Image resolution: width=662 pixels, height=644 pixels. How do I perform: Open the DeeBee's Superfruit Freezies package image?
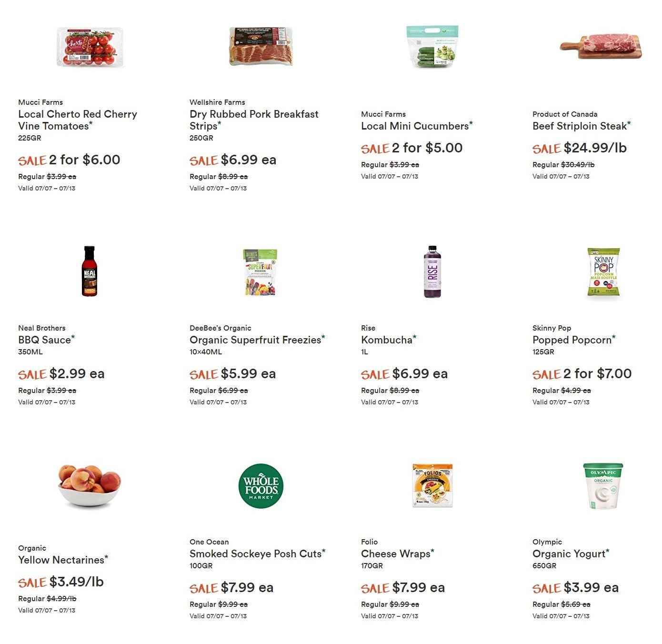[x=260, y=272]
